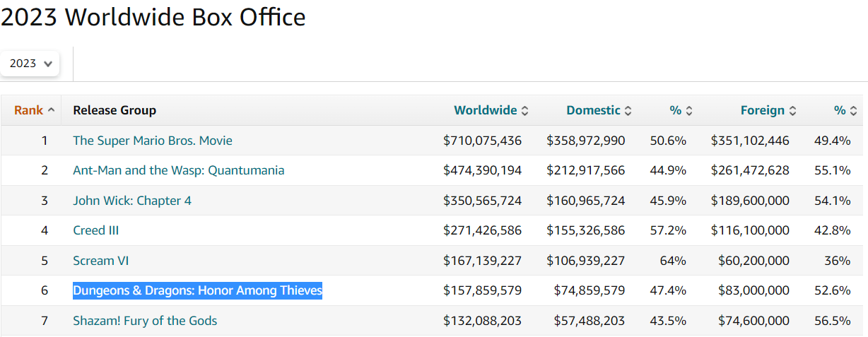Image resolution: width=868 pixels, height=337 pixels.
Task: Open the Scream VI link
Action: (101, 261)
